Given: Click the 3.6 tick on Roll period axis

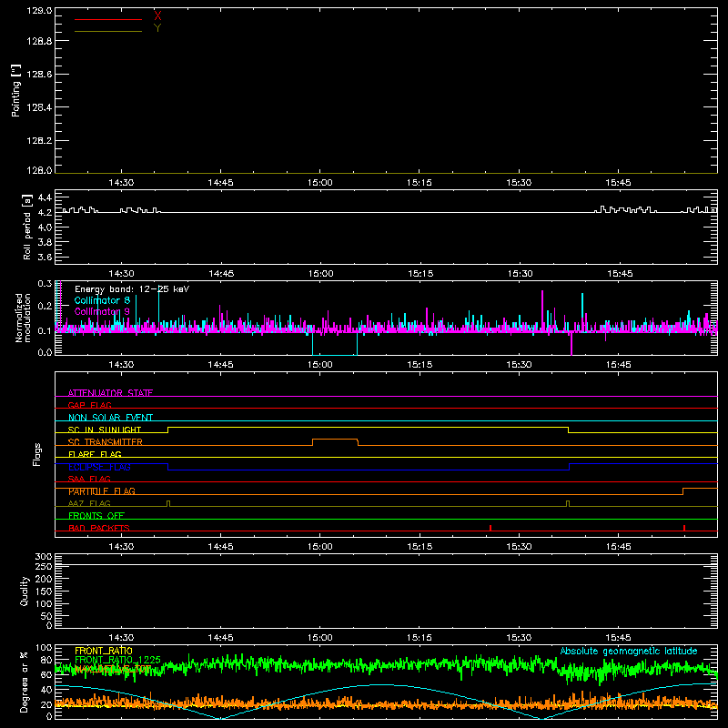Looking at the screenshot, I should click(x=45, y=257).
